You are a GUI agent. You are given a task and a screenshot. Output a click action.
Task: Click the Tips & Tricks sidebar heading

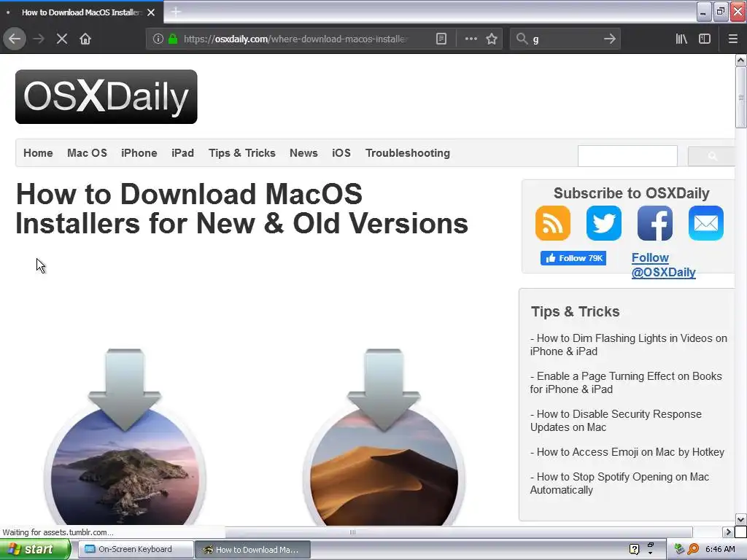click(575, 311)
